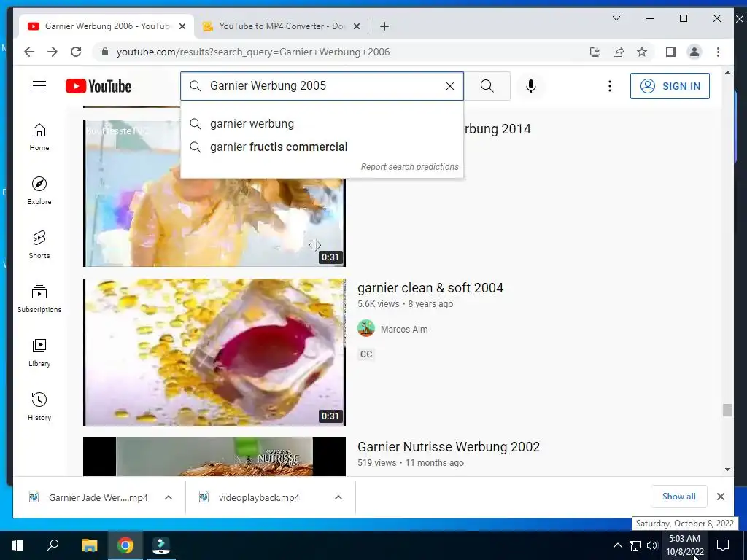
Task: Open the YouTube guide hamburger menu
Action: click(39, 86)
